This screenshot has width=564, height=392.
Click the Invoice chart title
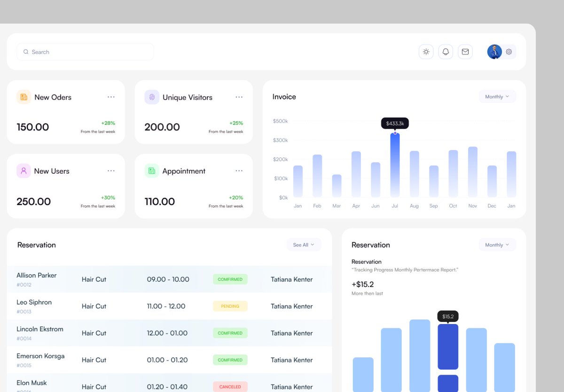(284, 97)
